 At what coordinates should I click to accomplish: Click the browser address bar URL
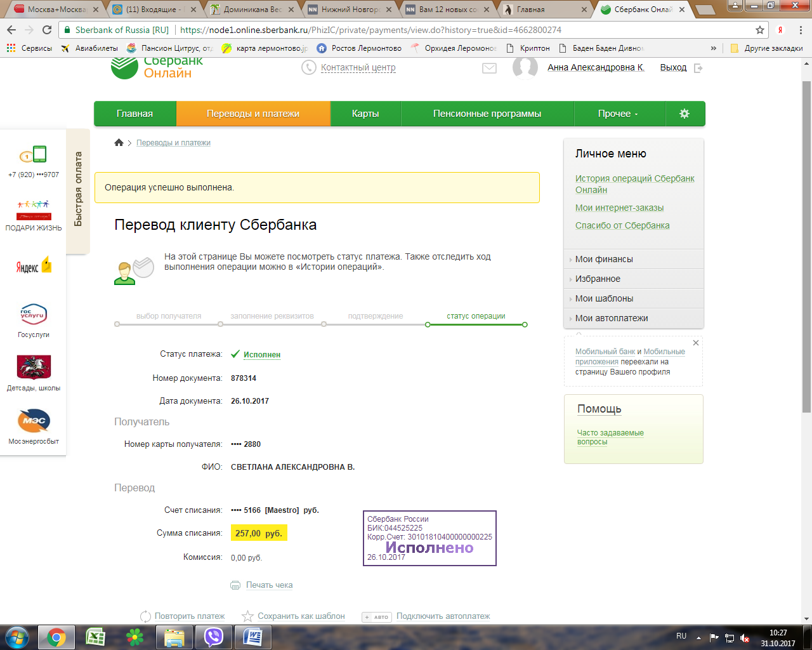(x=370, y=30)
